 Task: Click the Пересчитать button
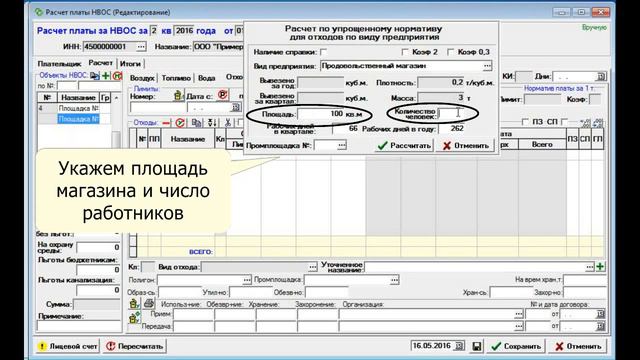coord(135,346)
